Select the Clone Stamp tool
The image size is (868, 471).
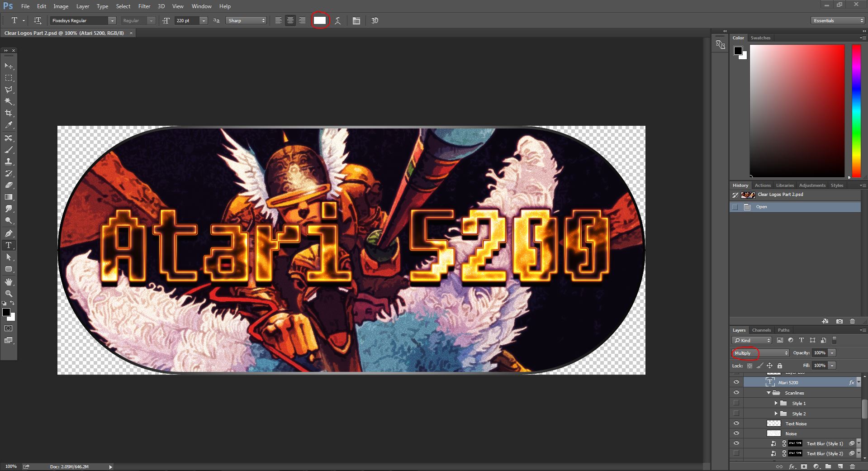[x=9, y=162]
